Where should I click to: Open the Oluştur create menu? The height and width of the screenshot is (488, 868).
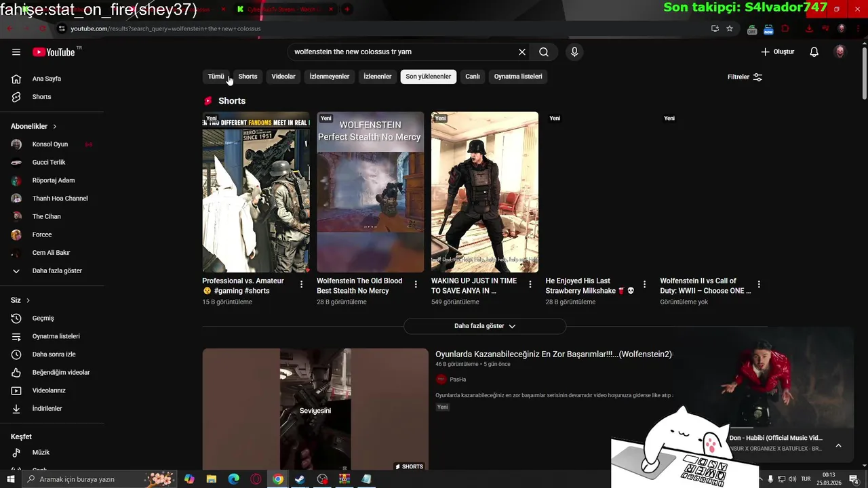tap(777, 52)
